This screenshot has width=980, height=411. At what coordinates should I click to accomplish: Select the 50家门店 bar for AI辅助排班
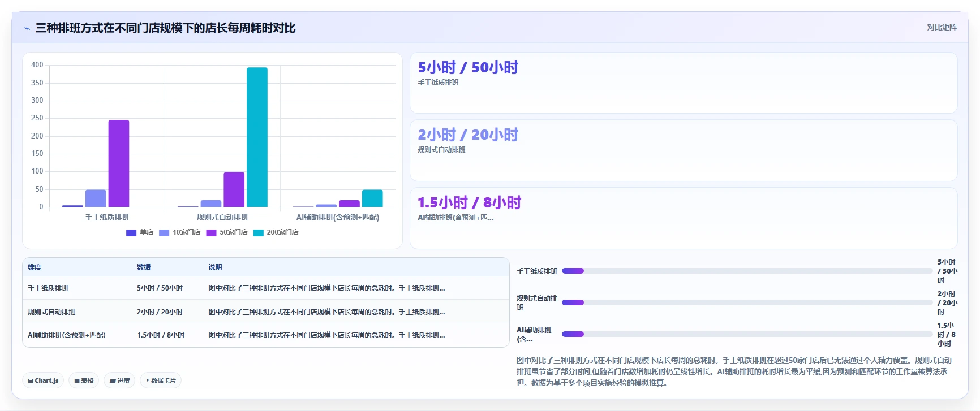pos(349,204)
